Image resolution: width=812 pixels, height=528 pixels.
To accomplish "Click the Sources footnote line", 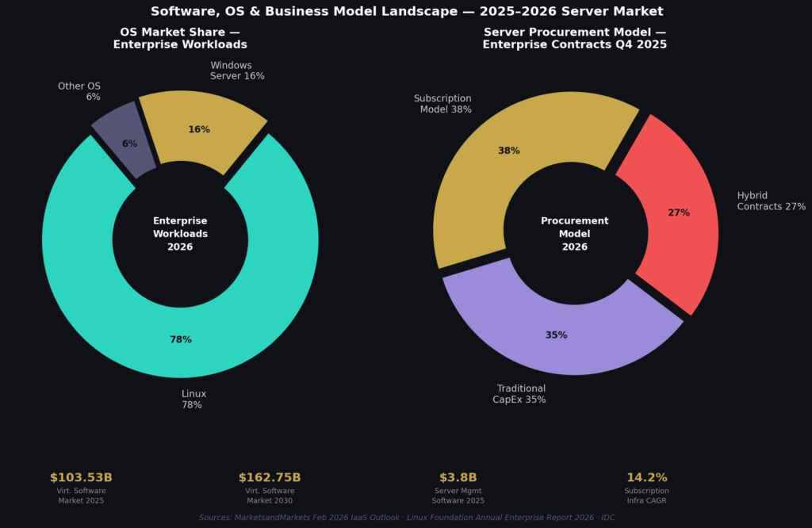I will point(407,518).
